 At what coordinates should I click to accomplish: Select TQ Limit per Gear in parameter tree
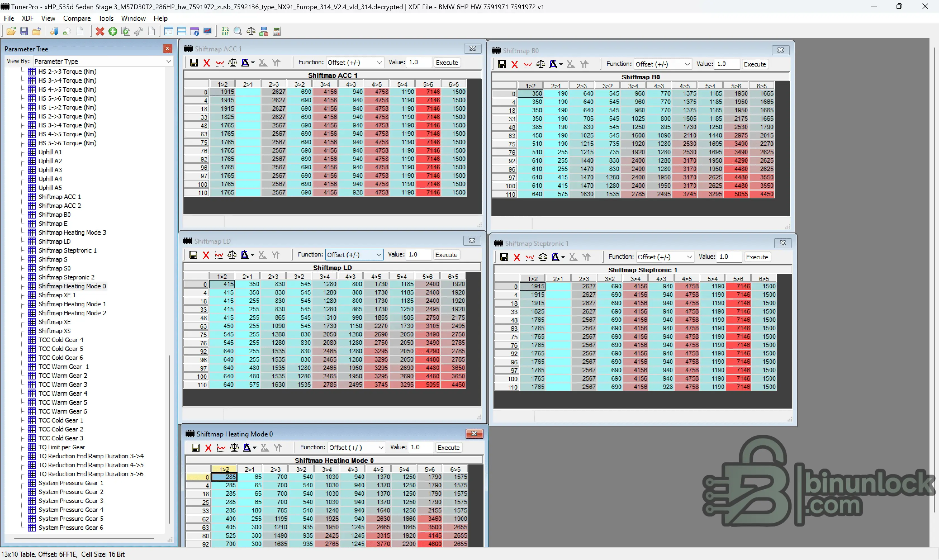61,447
